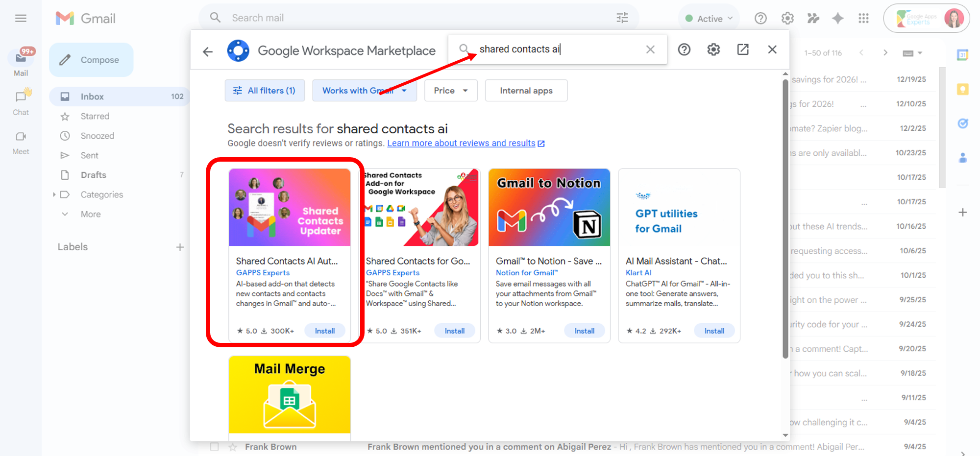Image resolution: width=980 pixels, height=456 pixels.
Task: Clear the marketplace search text
Action: click(x=650, y=49)
